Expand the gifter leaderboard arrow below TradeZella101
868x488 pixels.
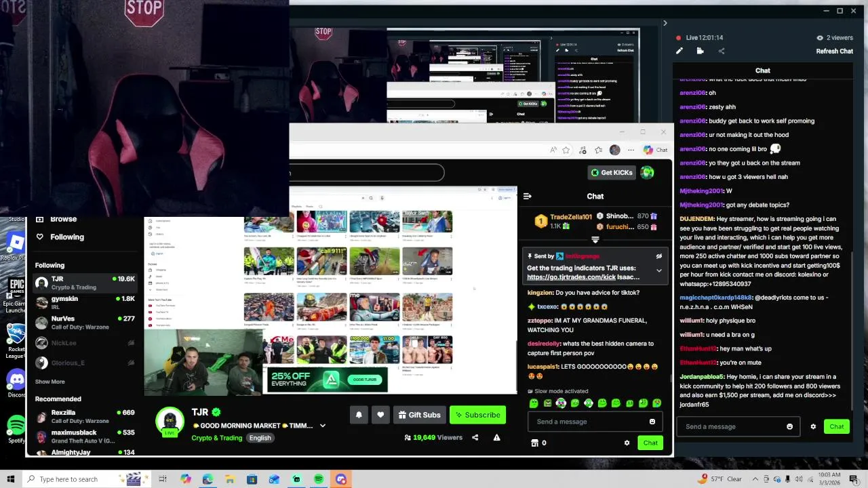tap(595, 239)
